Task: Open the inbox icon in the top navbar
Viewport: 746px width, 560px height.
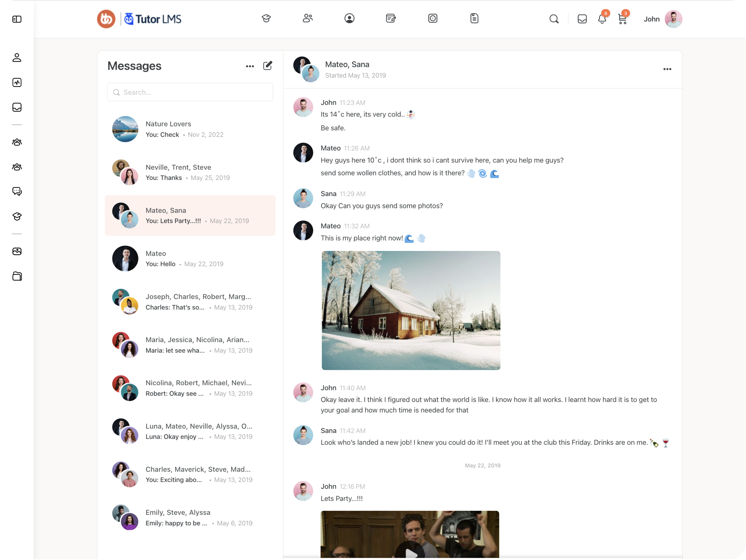Action: 582,19
